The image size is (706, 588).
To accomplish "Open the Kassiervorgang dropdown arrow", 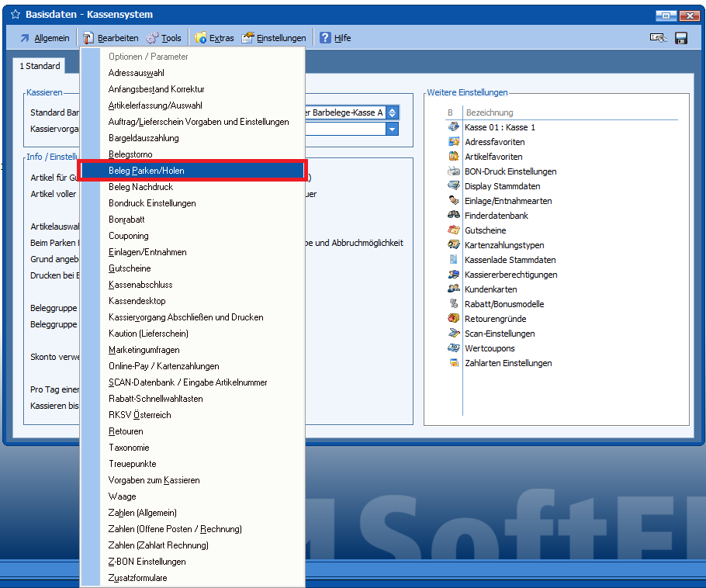I will click(x=392, y=129).
